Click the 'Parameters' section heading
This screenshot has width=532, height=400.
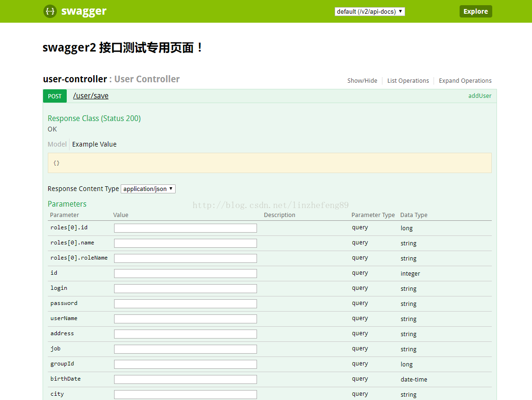[x=67, y=204]
